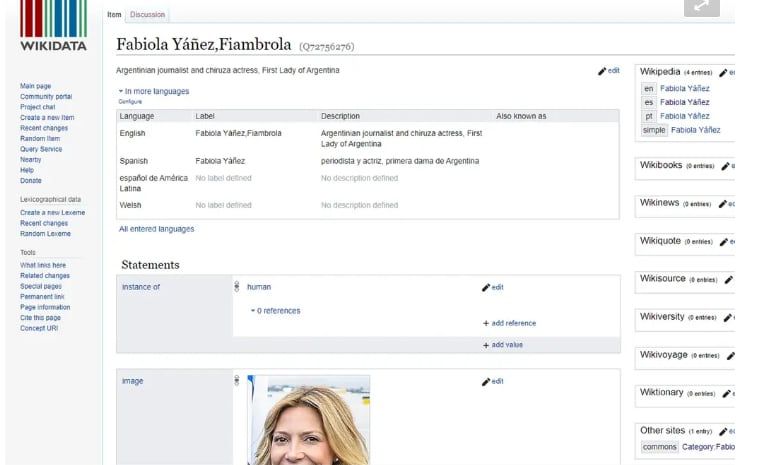Click the Wikidata logo
The image size is (763, 465).
[53, 27]
